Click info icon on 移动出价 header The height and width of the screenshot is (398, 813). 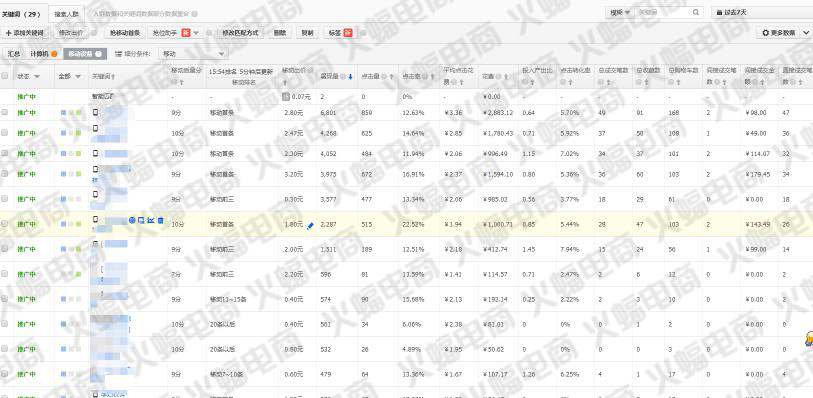tap(310, 70)
